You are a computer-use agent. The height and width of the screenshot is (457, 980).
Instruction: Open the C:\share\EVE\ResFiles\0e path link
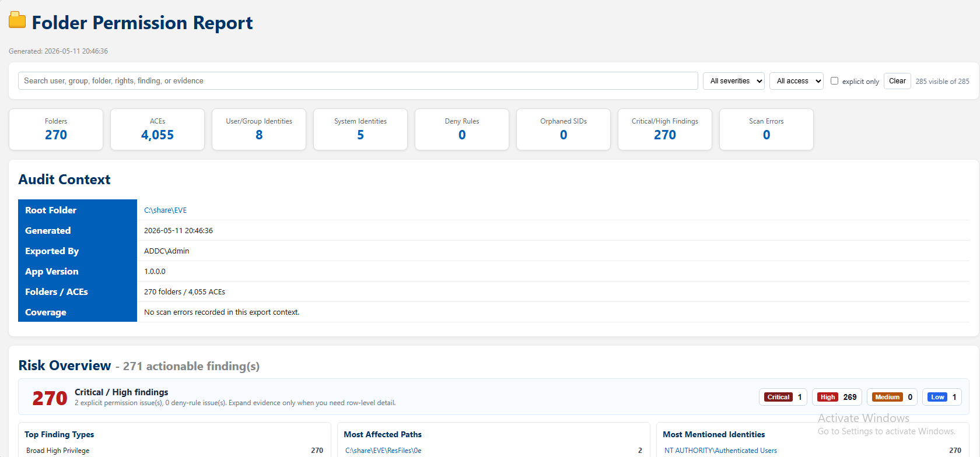(383, 451)
